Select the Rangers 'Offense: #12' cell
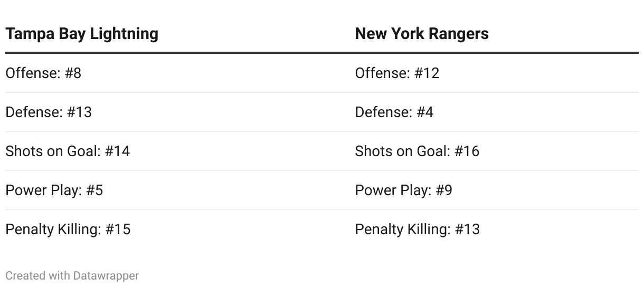644x288 pixels. point(397,73)
